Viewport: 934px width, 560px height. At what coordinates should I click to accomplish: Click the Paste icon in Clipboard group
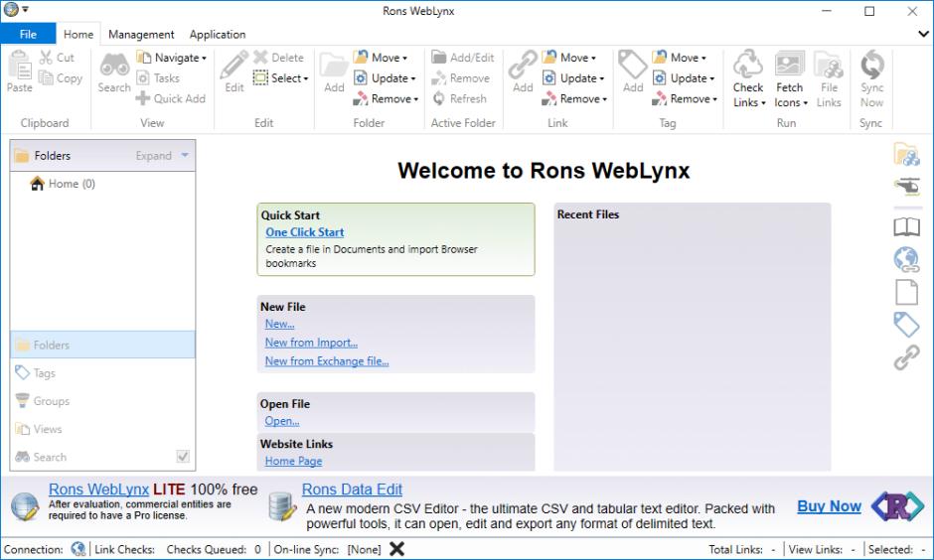click(x=20, y=65)
